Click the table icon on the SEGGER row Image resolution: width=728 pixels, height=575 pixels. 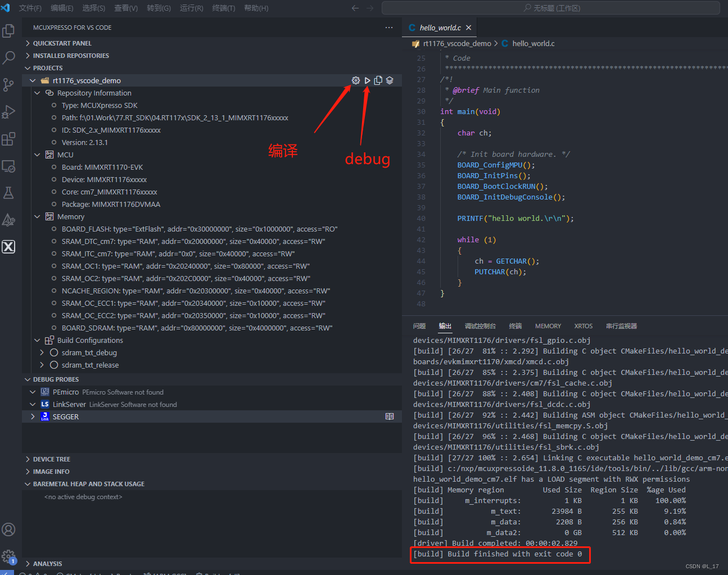pyautogui.click(x=390, y=416)
